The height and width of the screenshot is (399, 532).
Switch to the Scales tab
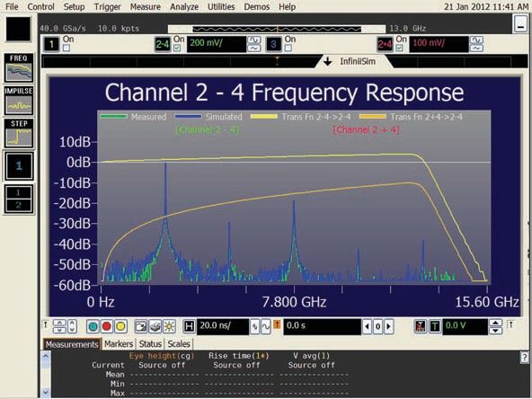[x=179, y=344]
